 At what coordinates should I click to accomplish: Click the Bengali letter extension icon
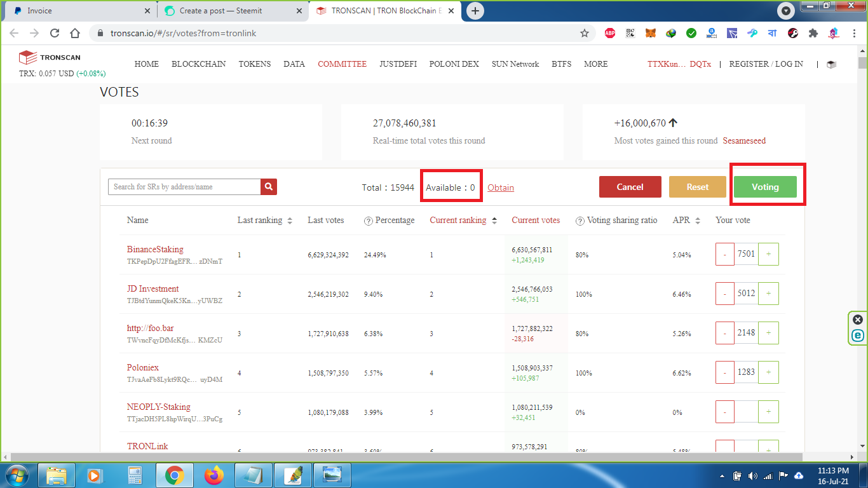(773, 33)
